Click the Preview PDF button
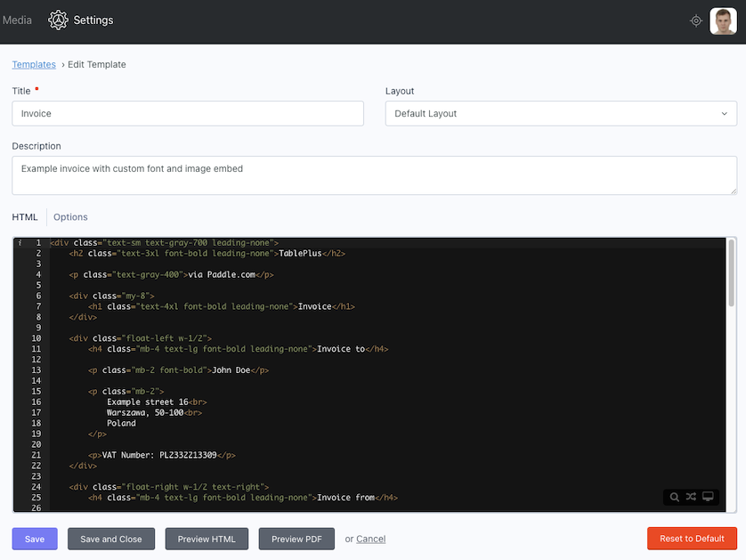The width and height of the screenshot is (746, 560). [296, 539]
